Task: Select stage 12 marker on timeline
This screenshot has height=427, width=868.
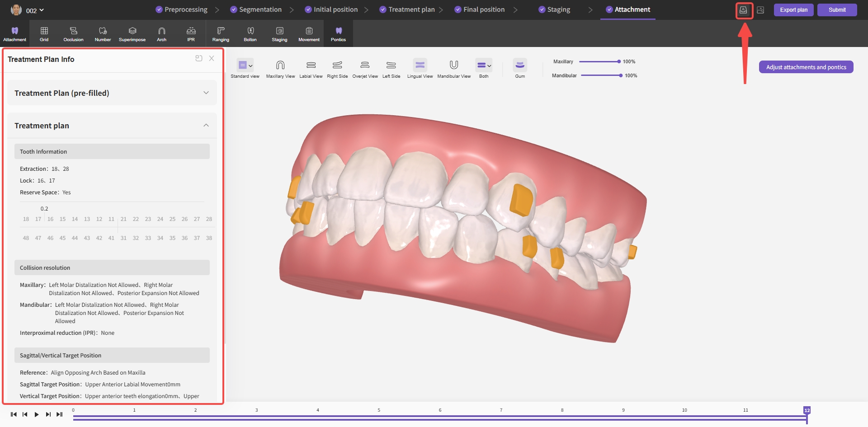Action: tap(807, 410)
